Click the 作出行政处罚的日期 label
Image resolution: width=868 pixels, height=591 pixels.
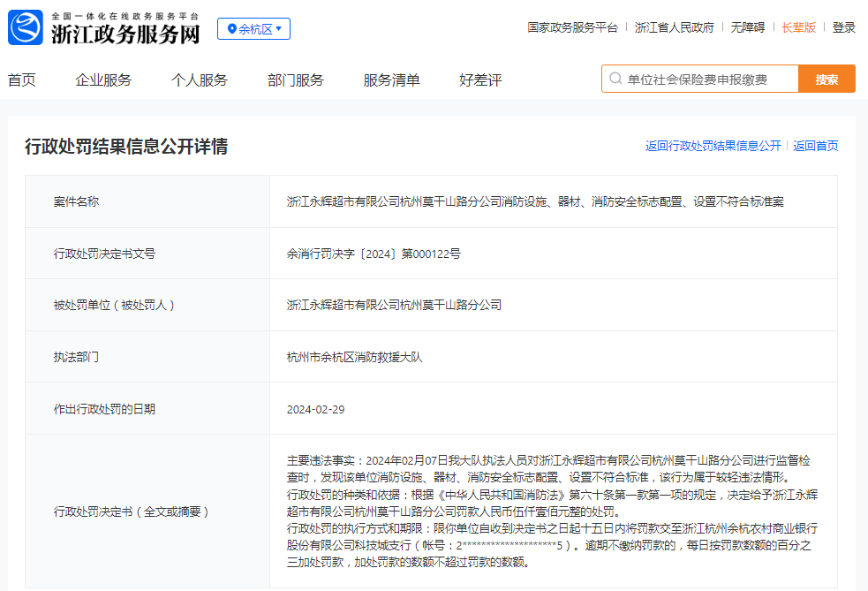[x=104, y=409]
